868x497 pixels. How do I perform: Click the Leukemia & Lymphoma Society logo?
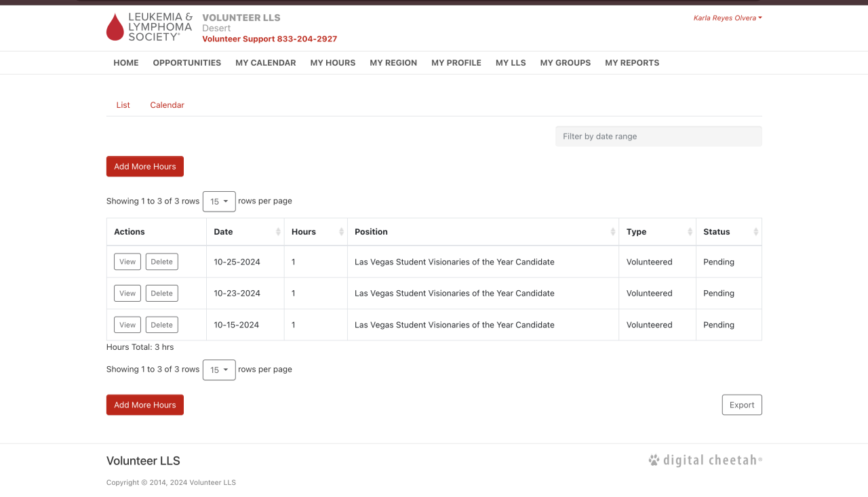[x=149, y=27]
